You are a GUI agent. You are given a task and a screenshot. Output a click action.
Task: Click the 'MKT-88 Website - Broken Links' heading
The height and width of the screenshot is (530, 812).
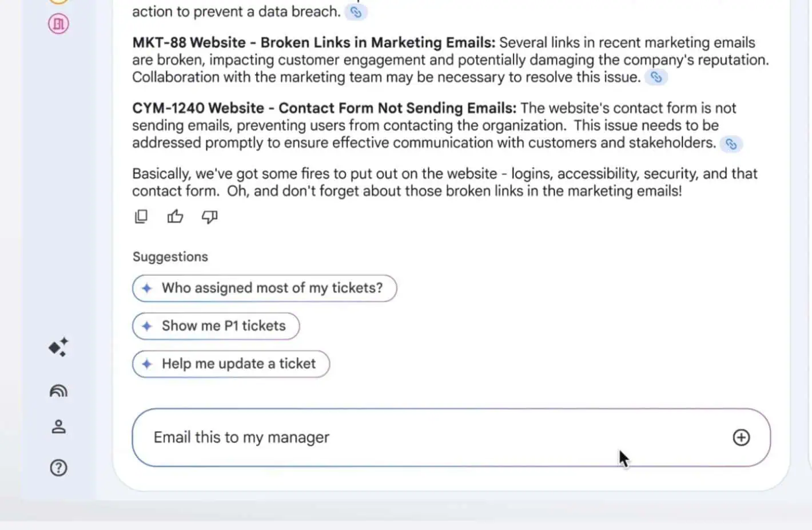click(x=313, y=43)
